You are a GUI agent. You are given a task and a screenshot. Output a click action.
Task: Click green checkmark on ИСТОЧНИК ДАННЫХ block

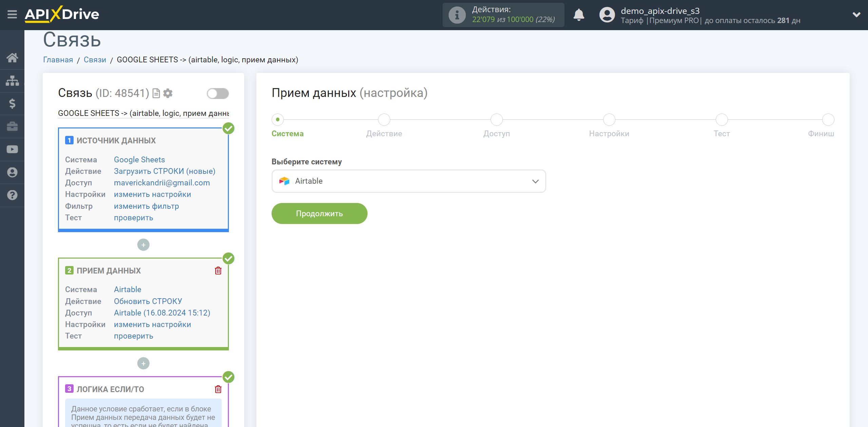tap(229, 128)
